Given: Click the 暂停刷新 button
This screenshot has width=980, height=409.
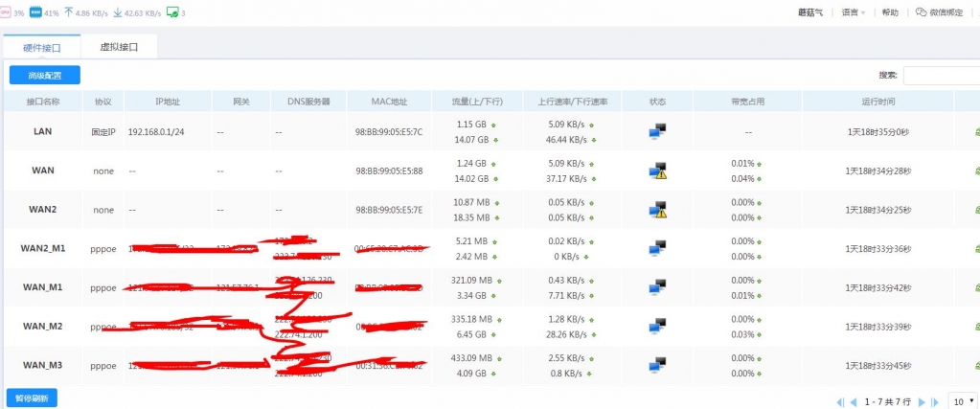Looking at the screenshot, I should coord(32,398).
